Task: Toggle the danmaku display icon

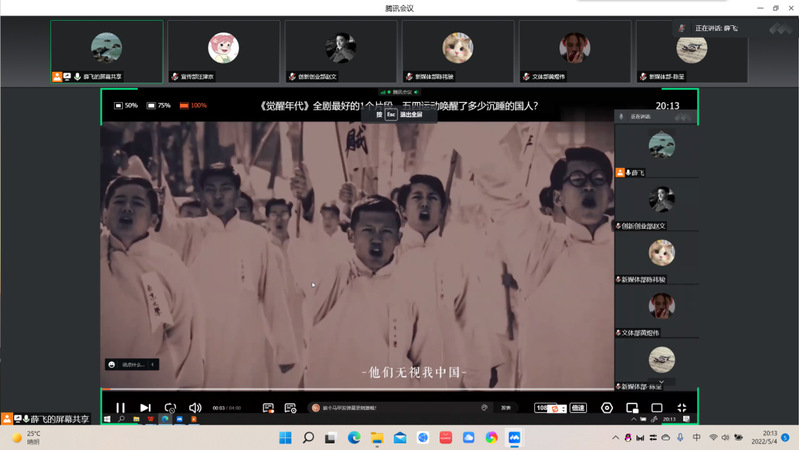Action: (268, 408)
